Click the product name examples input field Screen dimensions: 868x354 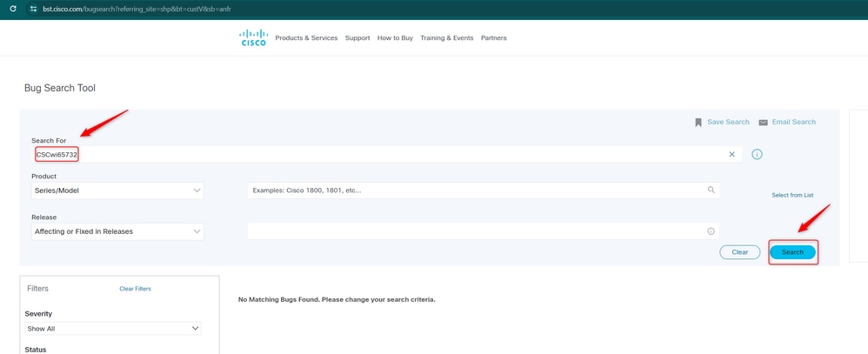[484, 190]
